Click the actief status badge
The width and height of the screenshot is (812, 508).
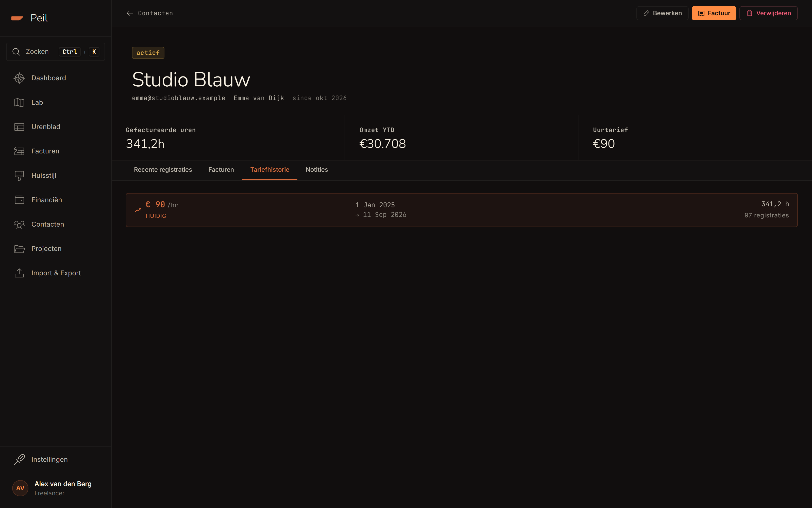[148, 53]
